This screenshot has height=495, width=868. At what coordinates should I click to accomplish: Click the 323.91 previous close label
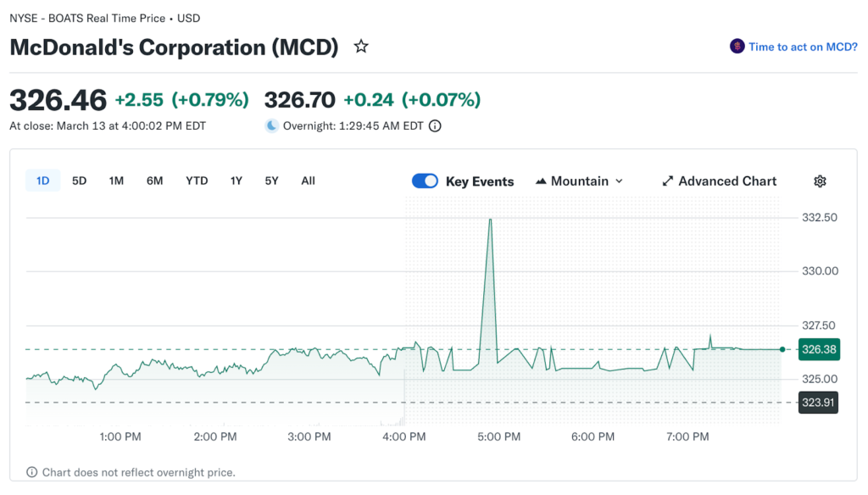(x=818, y=403)
